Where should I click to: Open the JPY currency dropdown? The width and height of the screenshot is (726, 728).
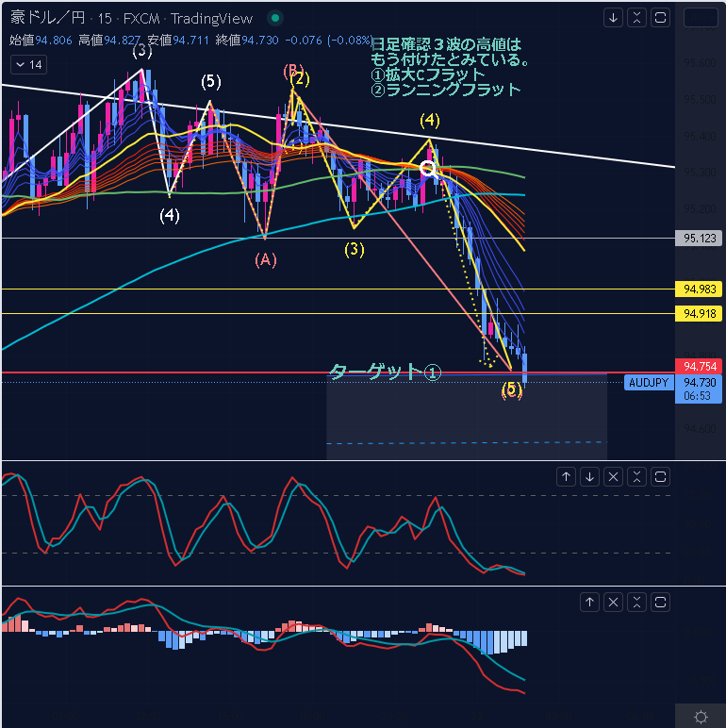click(x=700, y=17)
